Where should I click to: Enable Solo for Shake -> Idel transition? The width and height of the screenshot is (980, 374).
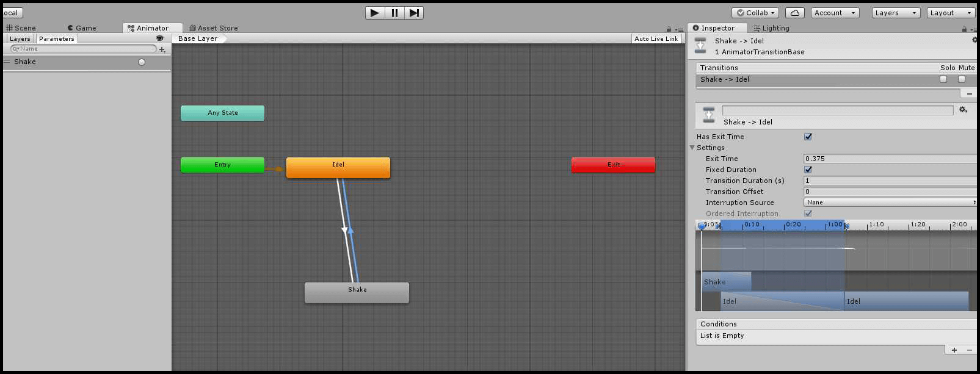pos(943,79)
